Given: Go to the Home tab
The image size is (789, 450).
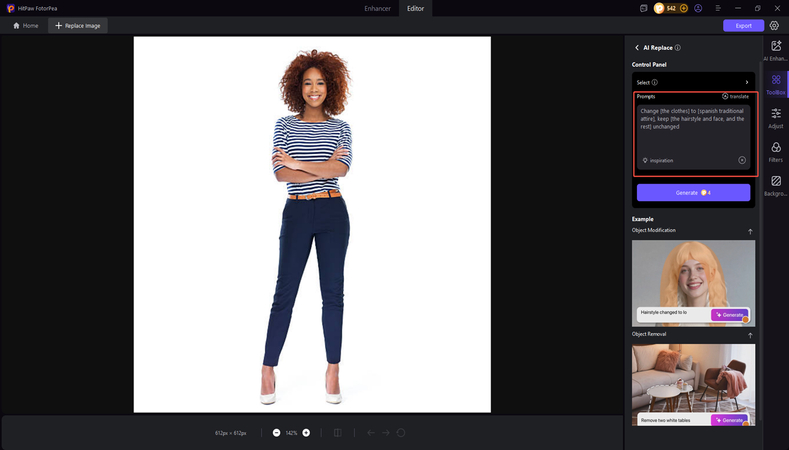Looking at the screenshot, I should click(25, 25).
